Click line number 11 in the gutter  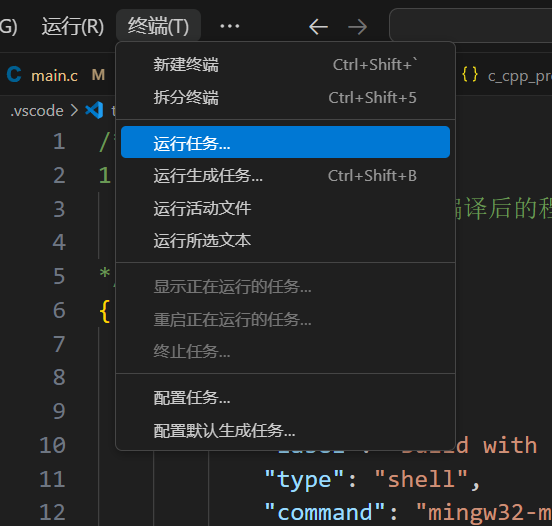(x=52, y=479)
